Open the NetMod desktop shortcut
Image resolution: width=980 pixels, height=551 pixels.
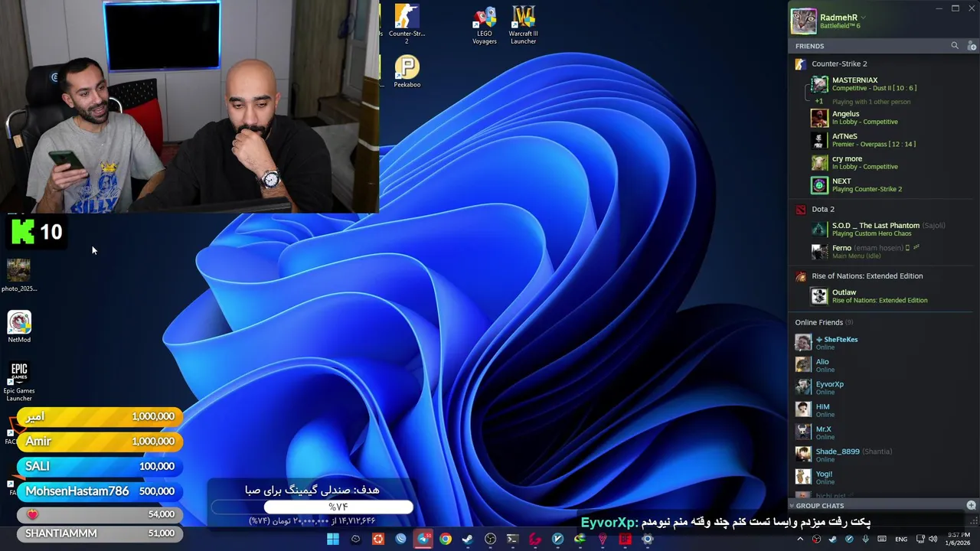click(19, 327)
